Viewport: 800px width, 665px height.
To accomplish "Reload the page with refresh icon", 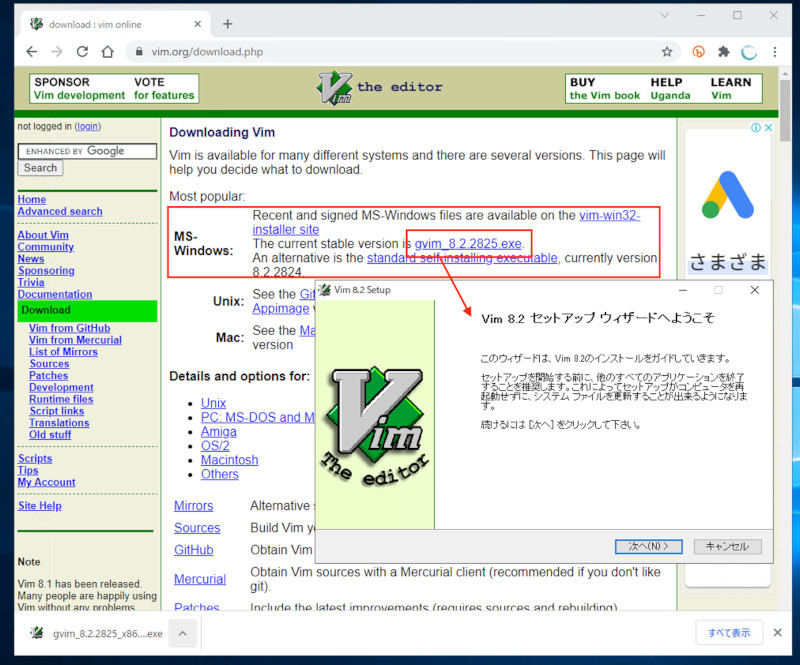I will tap(82, 51).
